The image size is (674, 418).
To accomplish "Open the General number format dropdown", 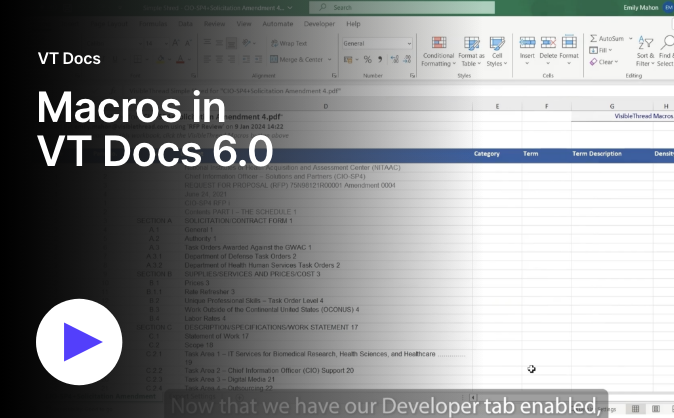I will point(409,44).
